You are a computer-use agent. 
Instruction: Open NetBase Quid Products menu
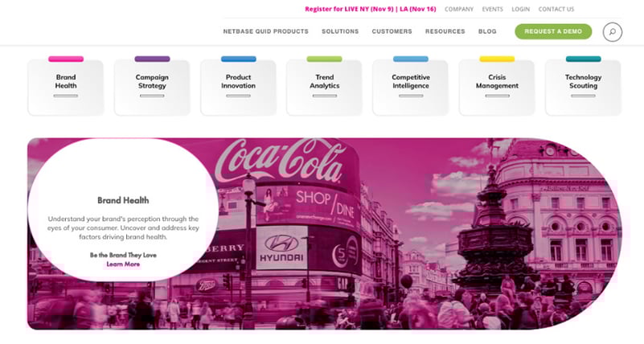(265, 31)
